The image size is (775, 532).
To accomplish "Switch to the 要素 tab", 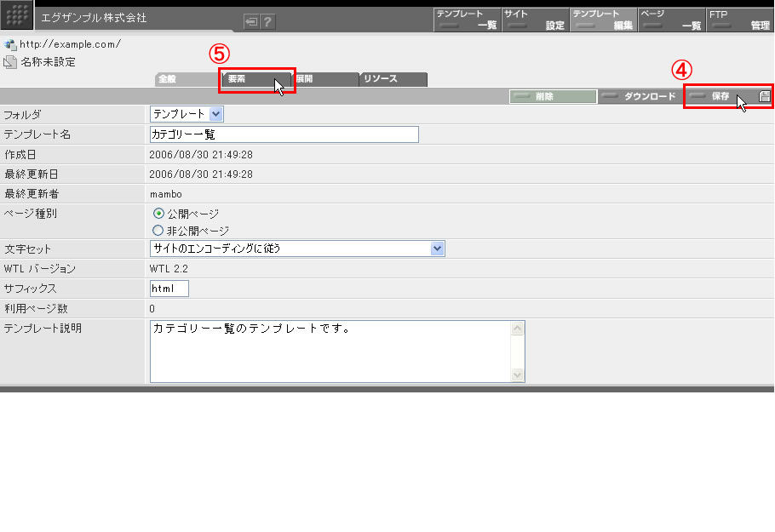I will [x=255, y=79].
